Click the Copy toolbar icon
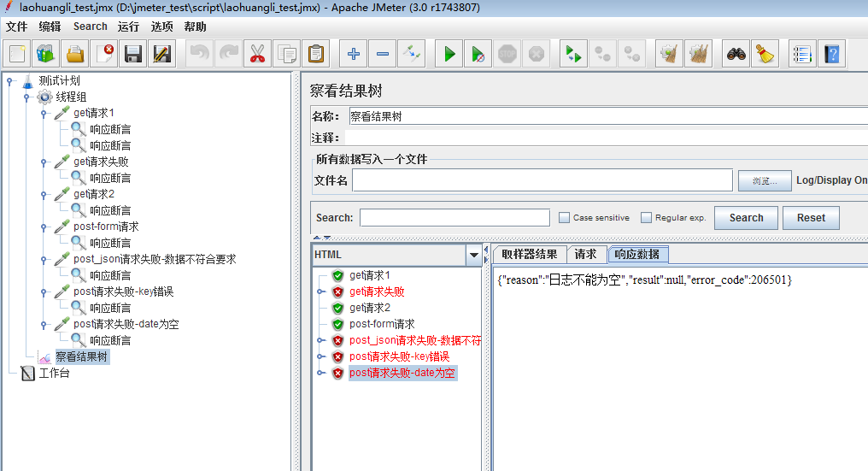 pos(287,54)
